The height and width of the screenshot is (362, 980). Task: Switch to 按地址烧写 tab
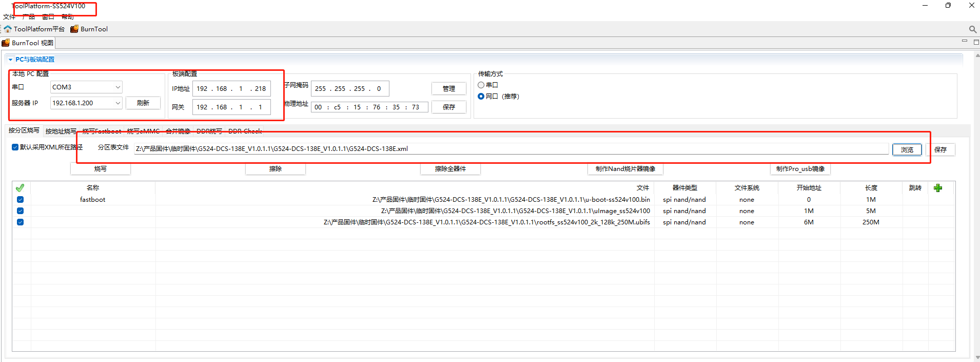(x=61, y=131)
